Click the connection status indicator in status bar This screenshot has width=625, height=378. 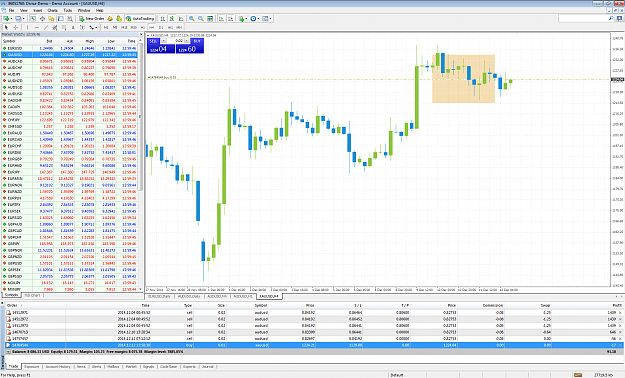(578, 375)
